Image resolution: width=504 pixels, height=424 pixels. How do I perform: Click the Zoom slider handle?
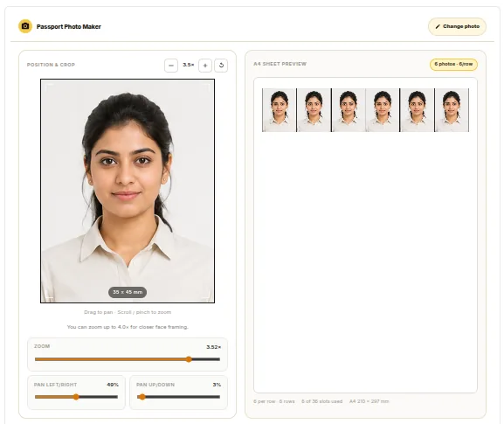[x=189, y=359]
